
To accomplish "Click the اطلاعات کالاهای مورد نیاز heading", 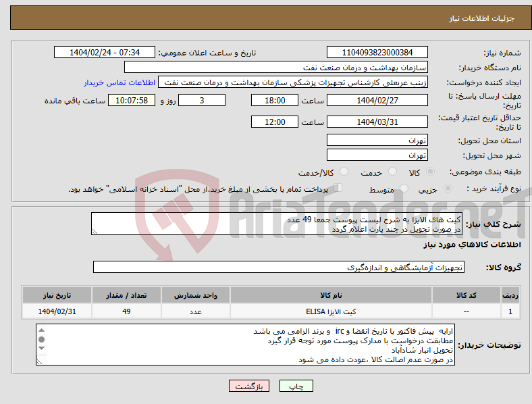I will click(472, 245).
